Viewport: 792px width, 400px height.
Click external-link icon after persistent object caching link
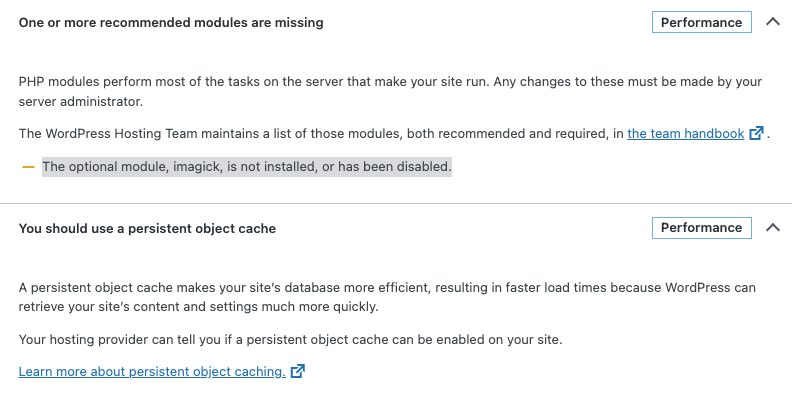point(297,371)
